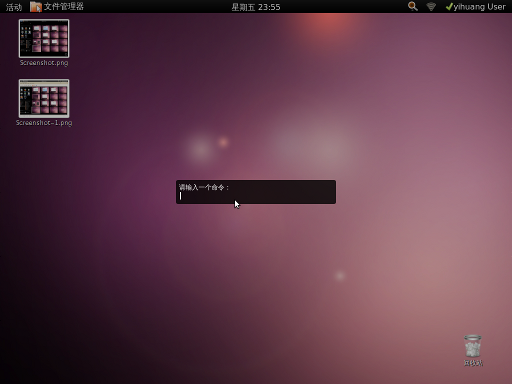
Task: Click the green checkmark presence icon
Action: [449, 7]
